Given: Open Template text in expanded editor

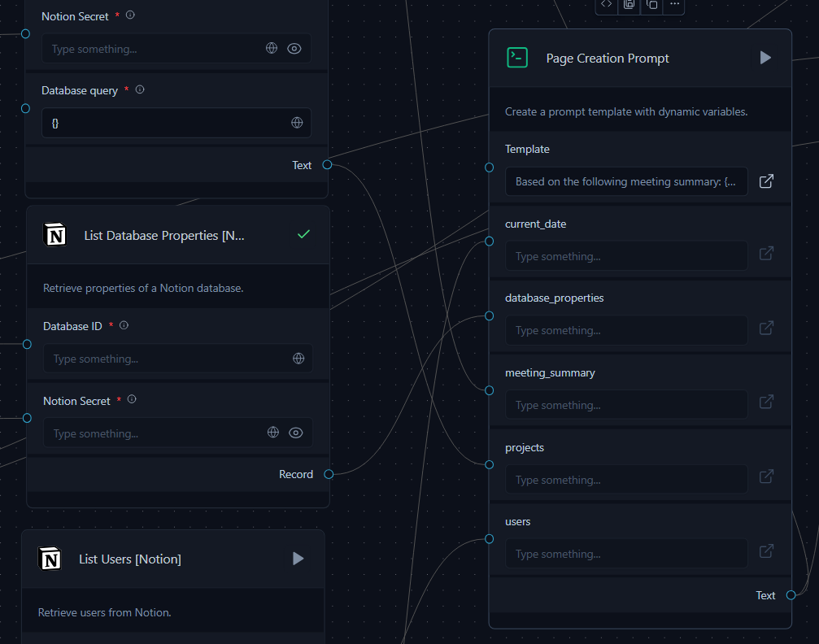Looking at the screenshot, I should (x=766, y=181).
